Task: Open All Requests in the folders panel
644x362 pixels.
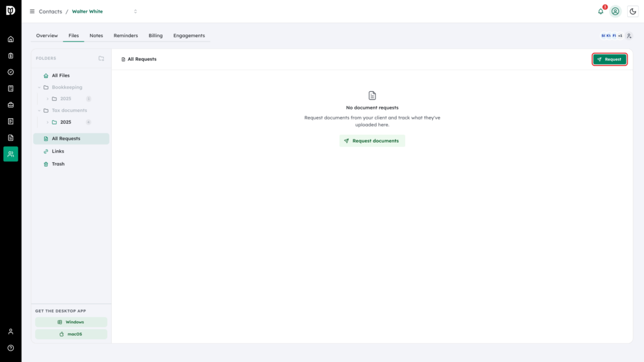Action: click(71, 139)
